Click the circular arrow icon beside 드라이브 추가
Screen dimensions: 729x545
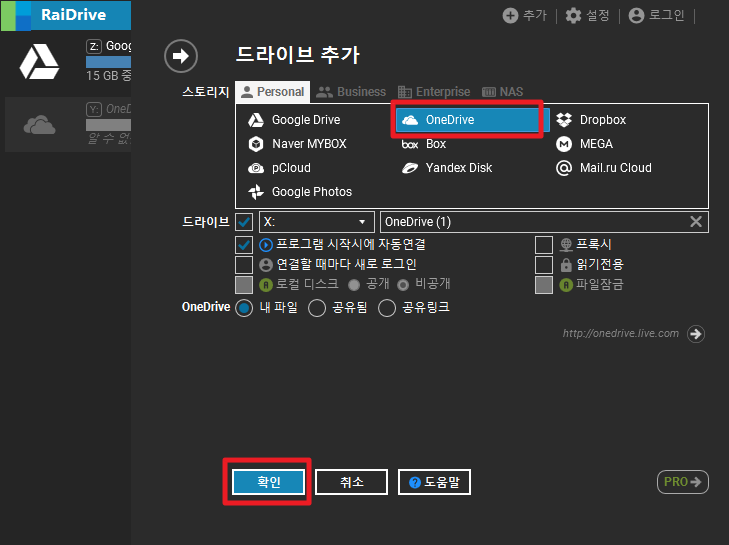point(181,56)
